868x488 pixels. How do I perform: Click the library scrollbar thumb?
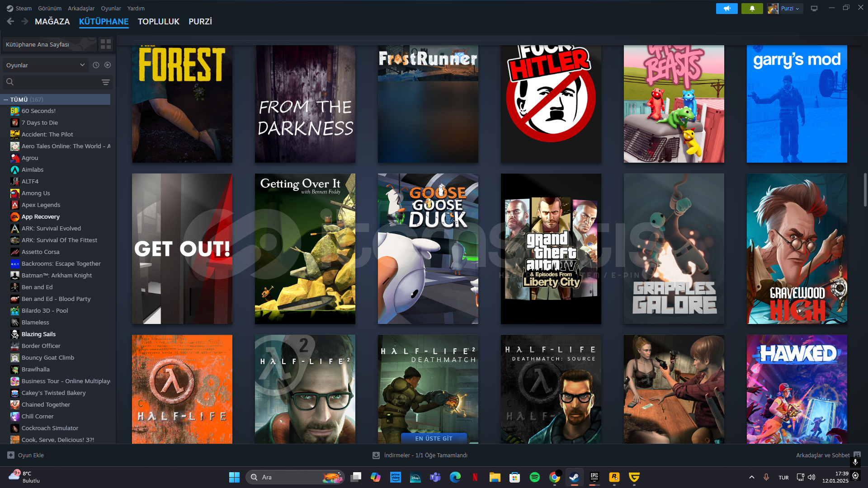click(865, 190)
